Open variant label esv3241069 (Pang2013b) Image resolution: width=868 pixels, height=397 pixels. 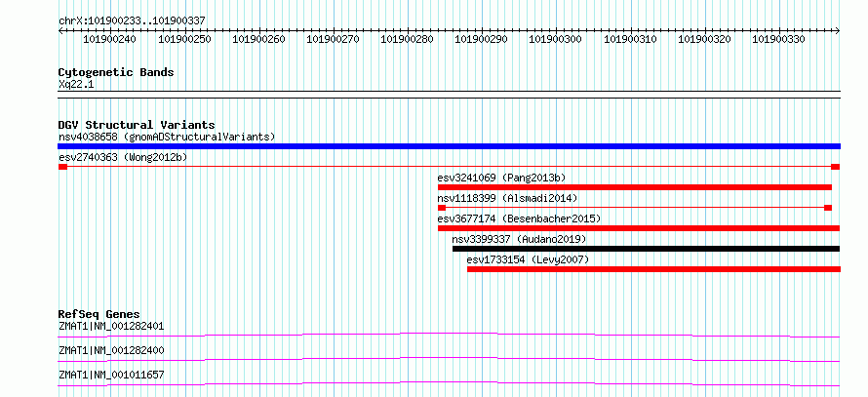(x=501, y=178)
